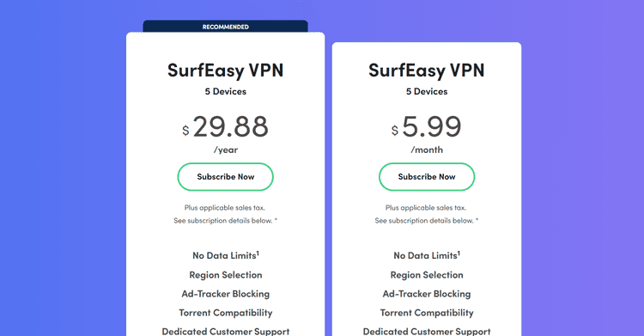This screenshot has height=336, width=644.
Task: Subscribe to the $5.99 monthly plan
Action: coord(427,177)
